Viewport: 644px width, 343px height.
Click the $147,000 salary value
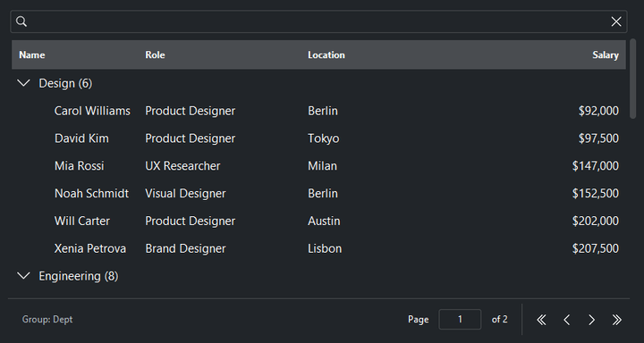coord(596,166)
